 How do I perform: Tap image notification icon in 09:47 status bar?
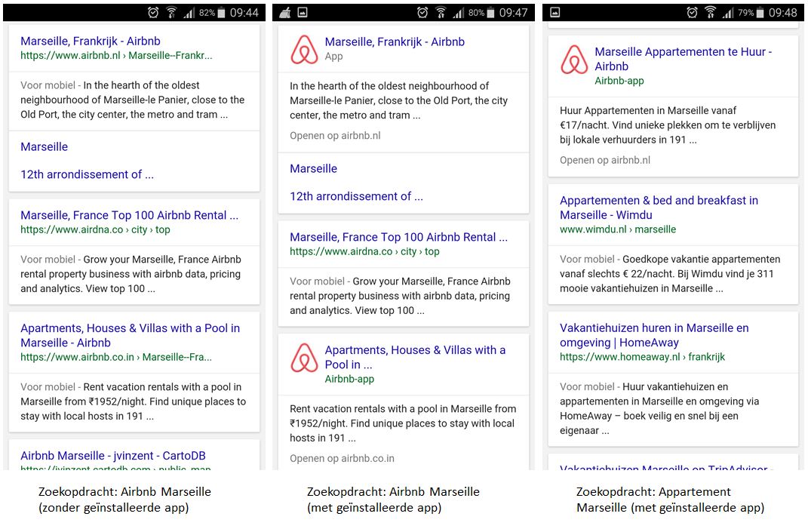click(x=303, y=12)
